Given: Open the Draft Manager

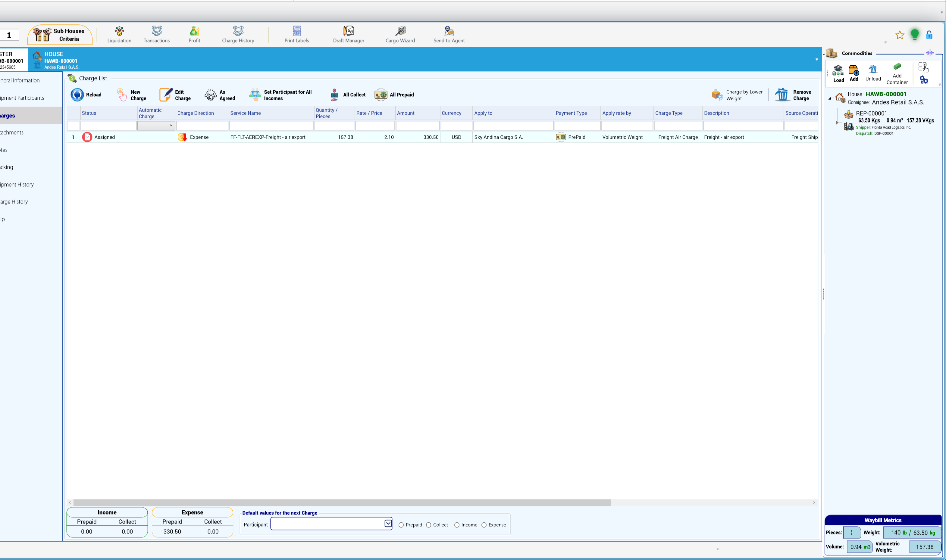Looking at the screenshot, I should point(349,34).
